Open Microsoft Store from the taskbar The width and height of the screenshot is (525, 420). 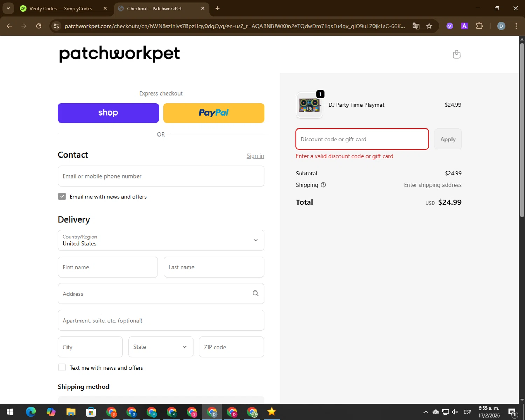click(x=91, y=412)
